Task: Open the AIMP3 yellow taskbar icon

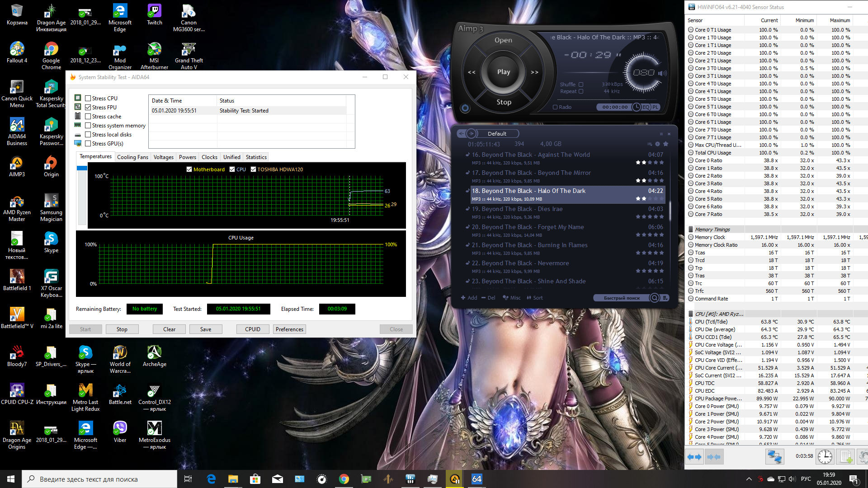Action: click(455, 479)
